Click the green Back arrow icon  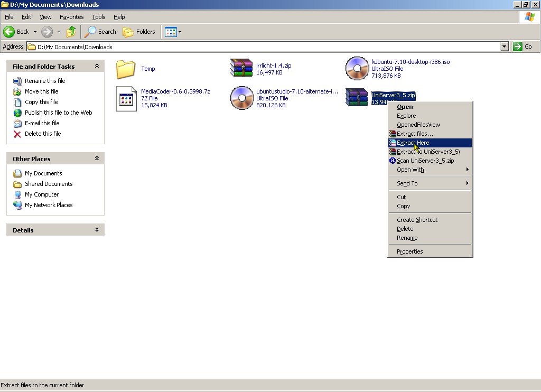point(9,32)
